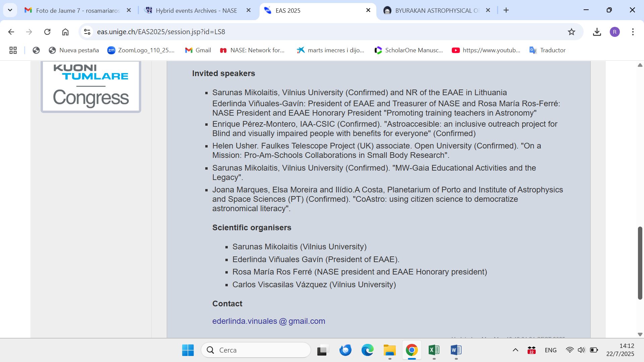Close the BYURAKAN ASTROPHYSICAL tab

click(x=488, y=10)
